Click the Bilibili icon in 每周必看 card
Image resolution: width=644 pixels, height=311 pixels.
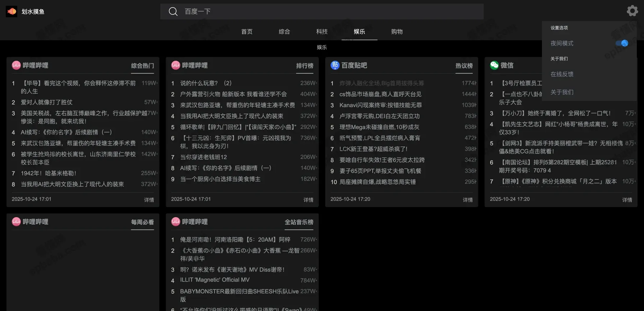16,221
